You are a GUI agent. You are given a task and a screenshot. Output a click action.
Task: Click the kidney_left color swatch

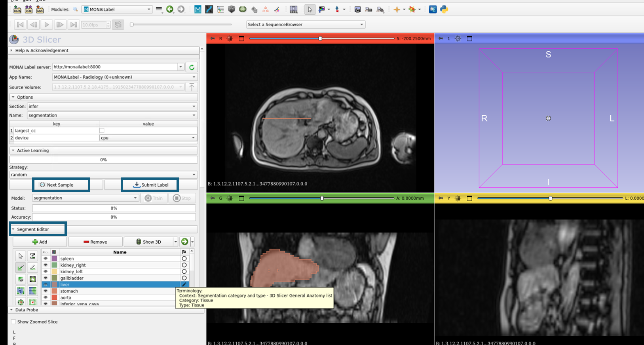[x=54, y=272]
